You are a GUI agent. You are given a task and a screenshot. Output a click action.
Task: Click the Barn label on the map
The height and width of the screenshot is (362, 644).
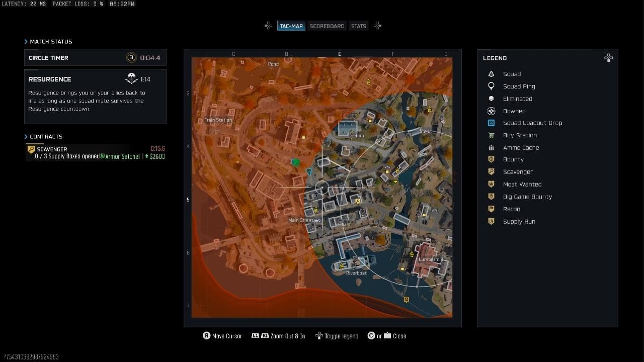click(359, 136)
